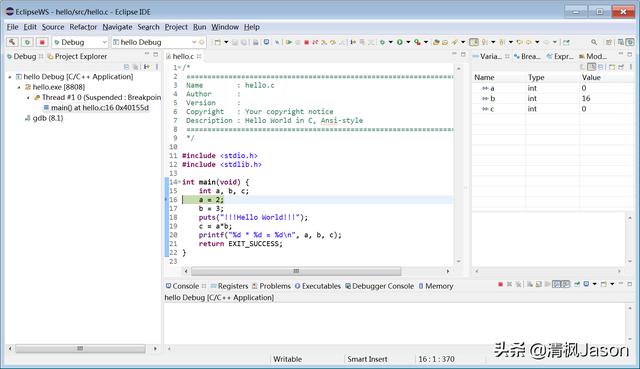Expand the Debug toolbar dropdown arrow

click(x=391, y=42)
